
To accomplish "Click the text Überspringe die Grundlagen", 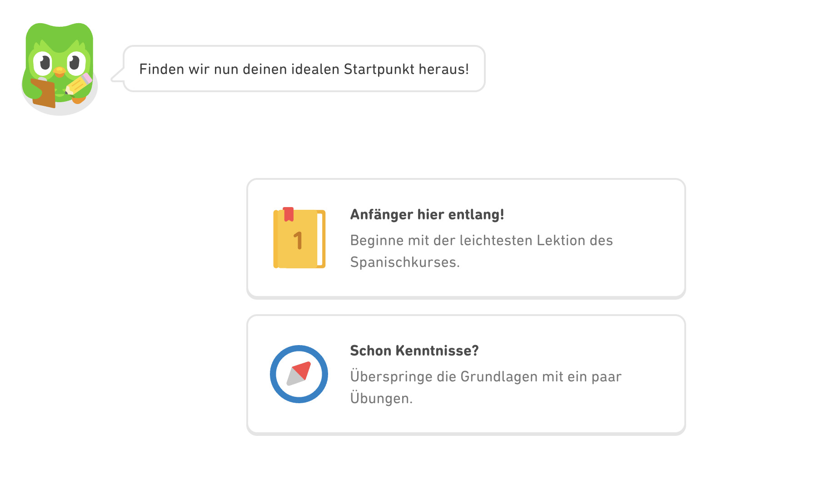I will pyautogui.click(x=486, y=376).
